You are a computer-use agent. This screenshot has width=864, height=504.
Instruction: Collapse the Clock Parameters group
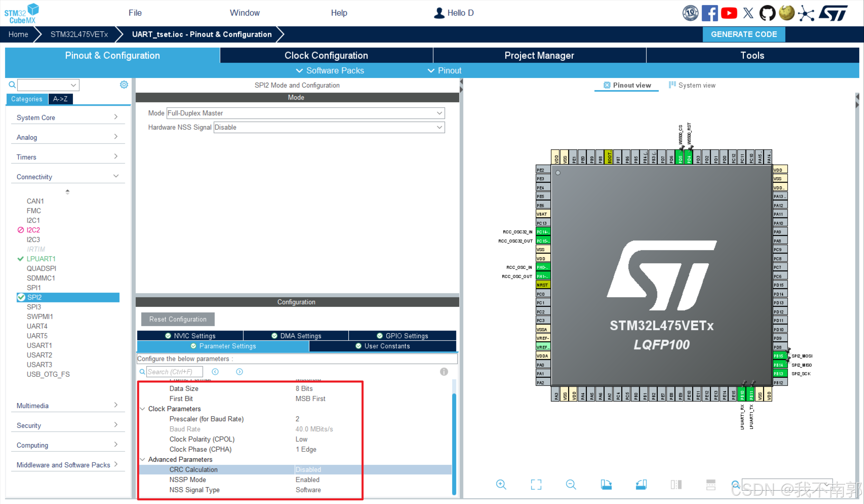point(143,409)
